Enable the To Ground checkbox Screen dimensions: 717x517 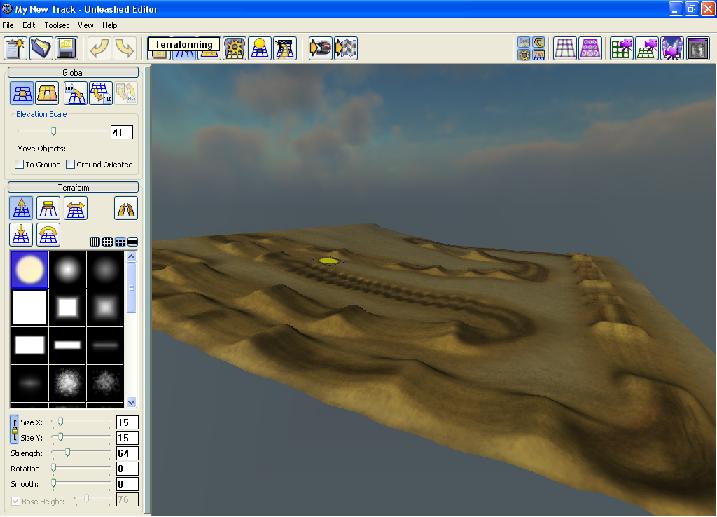(x=20, y=164)
